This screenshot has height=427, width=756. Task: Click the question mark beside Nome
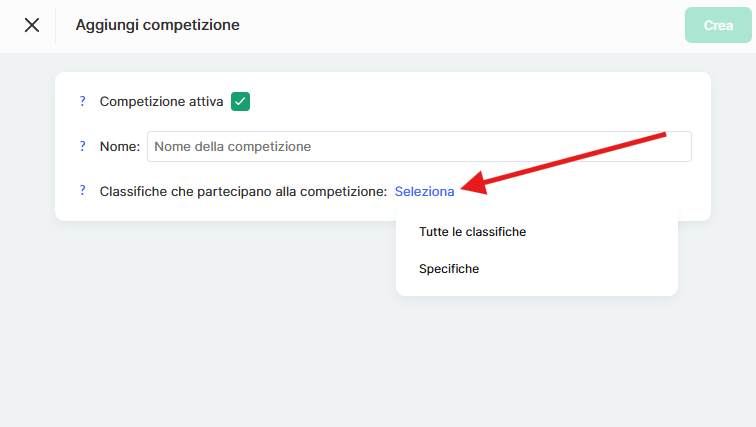(83, 146)
